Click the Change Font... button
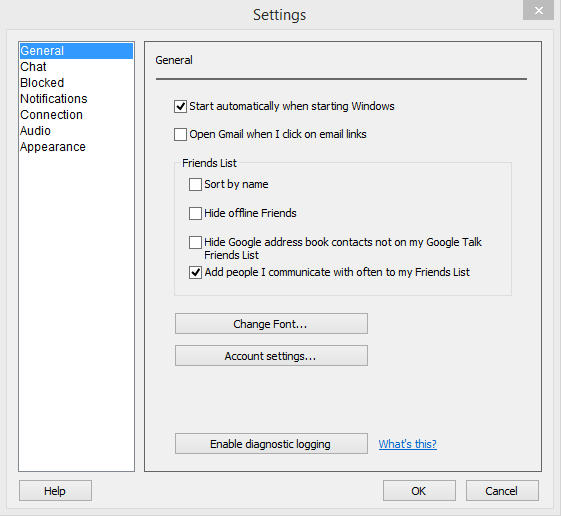This screenshot has height=516, width=561. point(271,324)
